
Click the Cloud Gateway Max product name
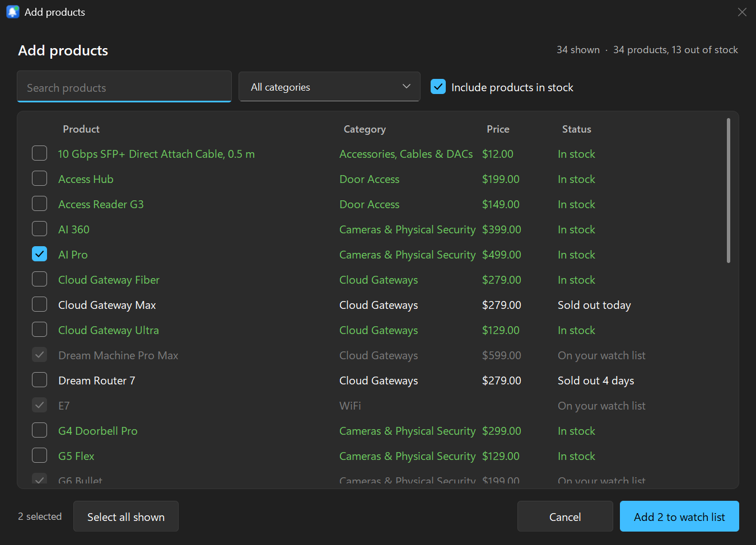tap(107, 305)
